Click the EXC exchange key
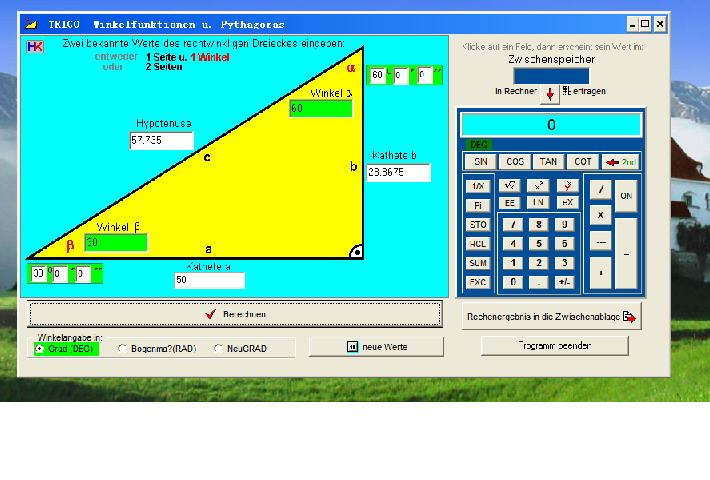This screenshot has height=480, width=710. coord(478,283)
